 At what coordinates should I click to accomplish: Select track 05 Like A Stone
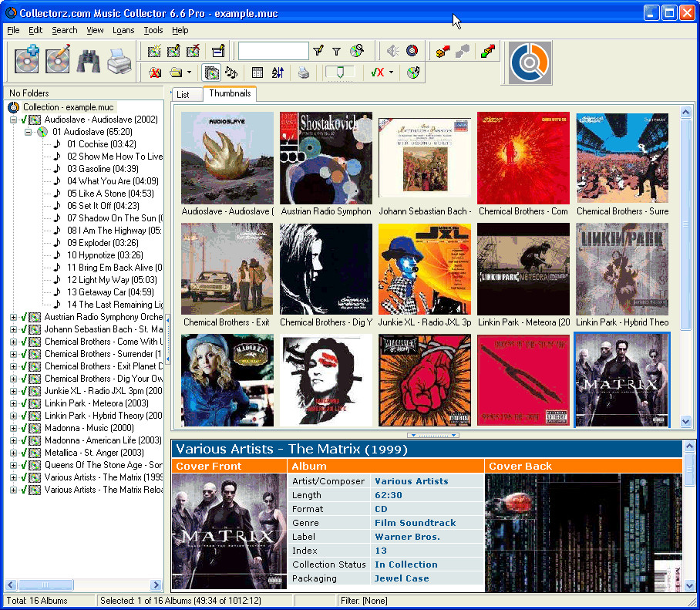click(110, 194)
